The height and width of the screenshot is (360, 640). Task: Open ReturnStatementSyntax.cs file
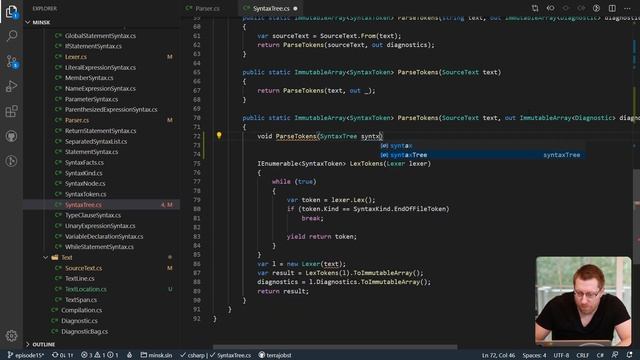100,131
